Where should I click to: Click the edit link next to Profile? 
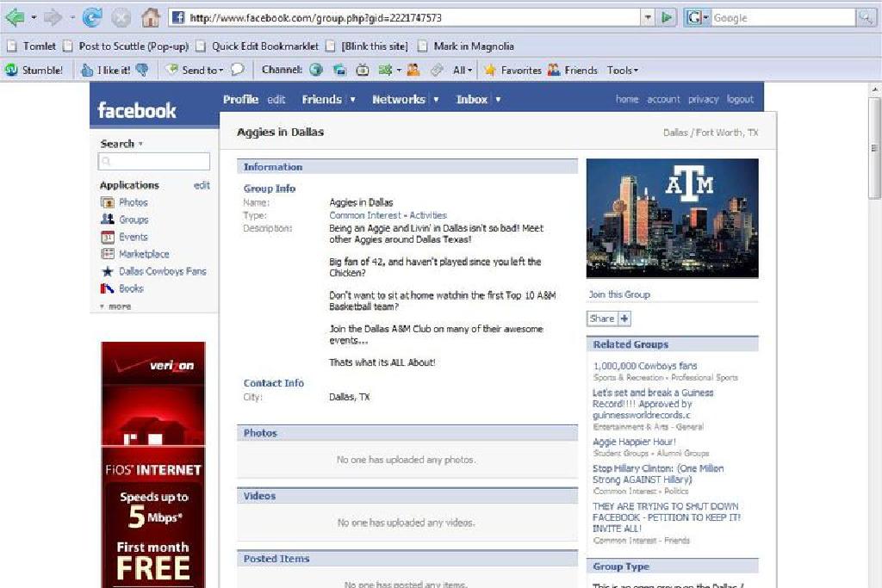276,100
